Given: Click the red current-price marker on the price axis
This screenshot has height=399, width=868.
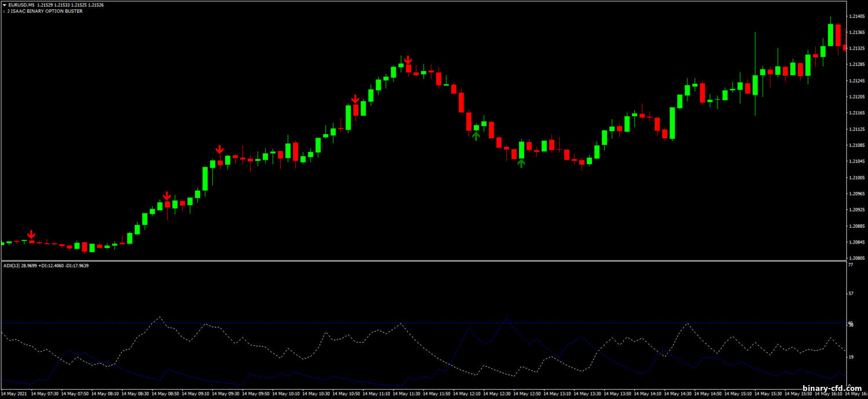Looking at the screenshot, I should (845, 48).
